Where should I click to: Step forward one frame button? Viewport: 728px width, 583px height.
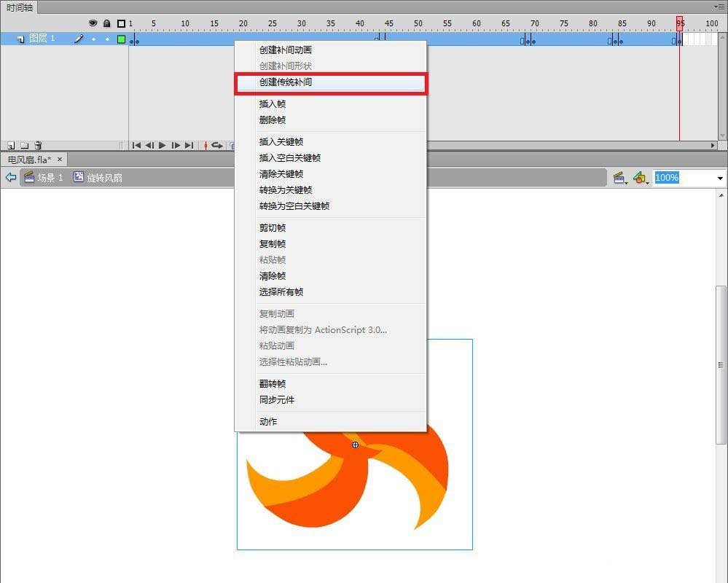point(176,145)
